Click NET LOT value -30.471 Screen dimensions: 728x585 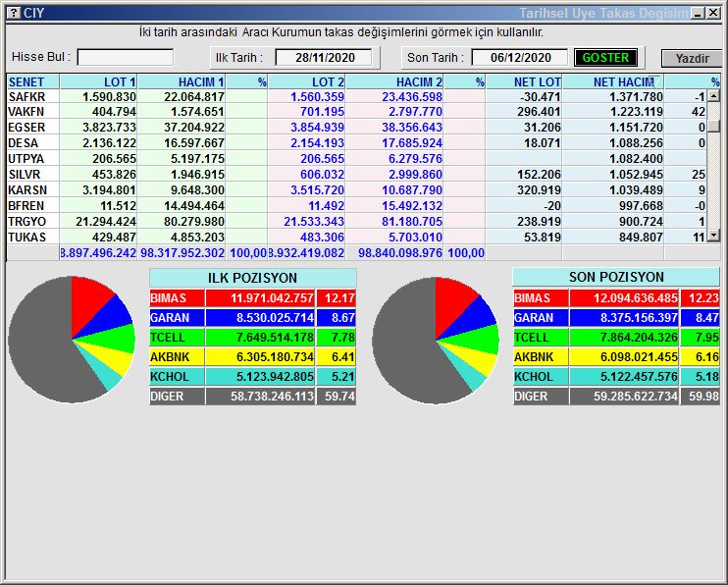point(540,96)
